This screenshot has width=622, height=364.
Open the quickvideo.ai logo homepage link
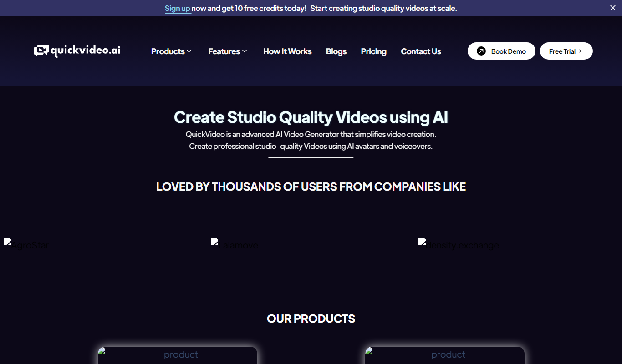coord(77,51)
